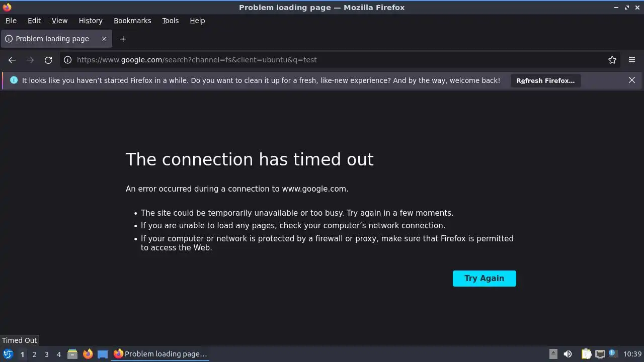The image size is (644, 362).
Task: Open removable media eject tray icon
Action: tap(553, 354)
